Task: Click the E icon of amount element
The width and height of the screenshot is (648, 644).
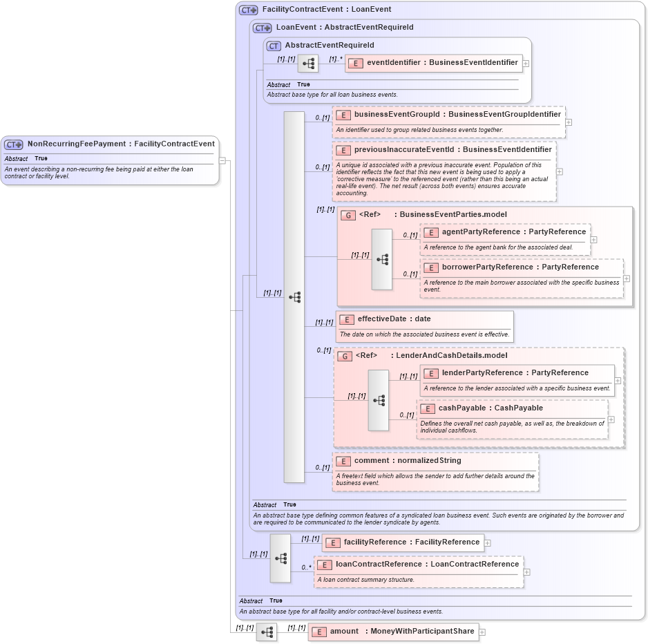Action: [318, 632]
